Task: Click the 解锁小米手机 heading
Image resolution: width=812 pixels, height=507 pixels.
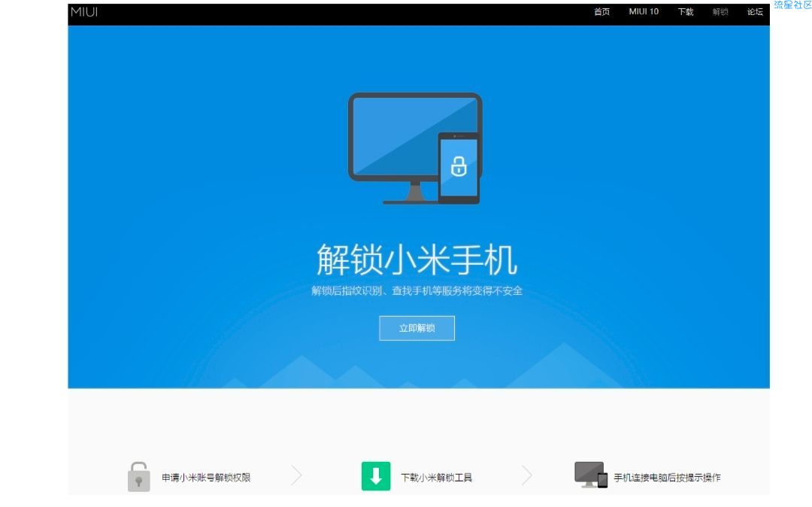Action: pyautogui.click(x=417, y=260)
